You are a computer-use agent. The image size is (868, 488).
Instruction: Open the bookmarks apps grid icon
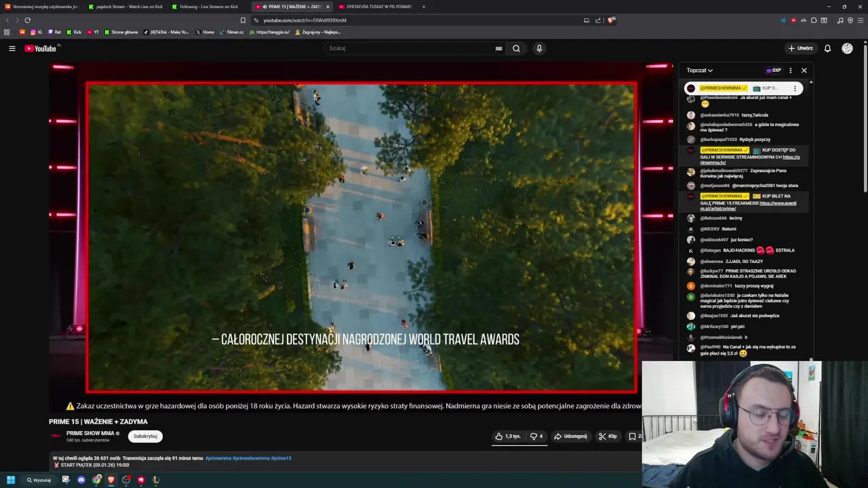tap(7, 32)
